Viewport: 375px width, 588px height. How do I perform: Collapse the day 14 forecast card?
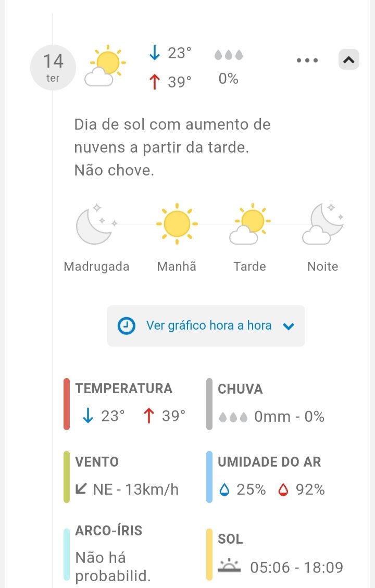tap(349, 60)
